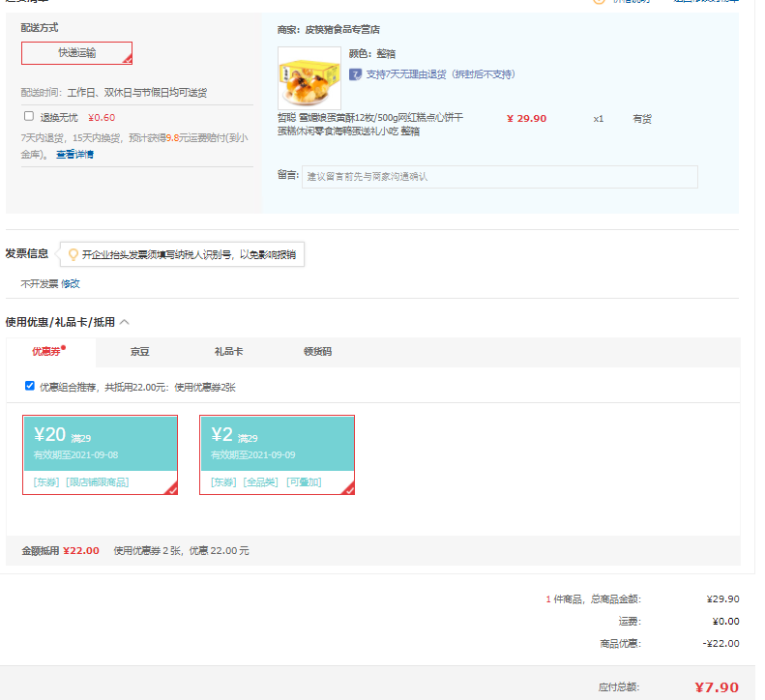
Task: Click the 不开发票 invoice status text
Action: pos(40,284)
